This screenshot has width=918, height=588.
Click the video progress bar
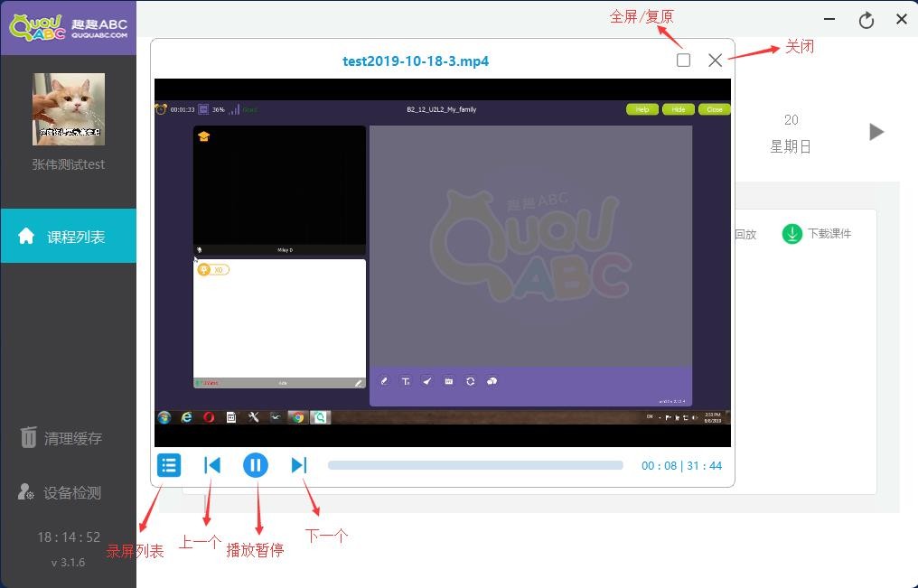pos(475,465)
